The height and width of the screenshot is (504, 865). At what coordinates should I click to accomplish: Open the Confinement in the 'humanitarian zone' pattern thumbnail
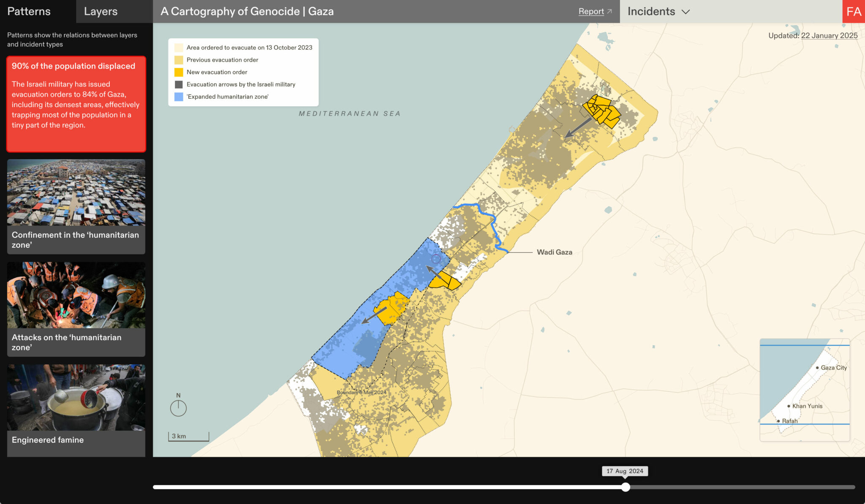click(x=76, y=192)
